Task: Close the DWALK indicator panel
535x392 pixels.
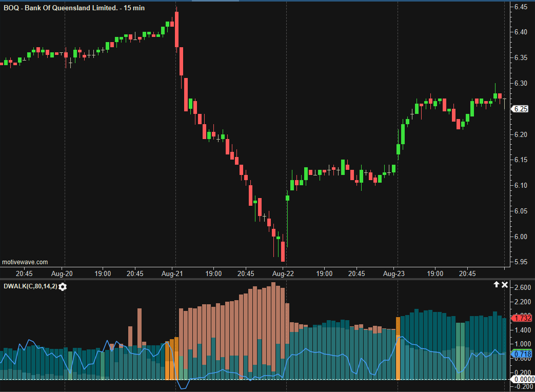Action: (x=505, y=285)
